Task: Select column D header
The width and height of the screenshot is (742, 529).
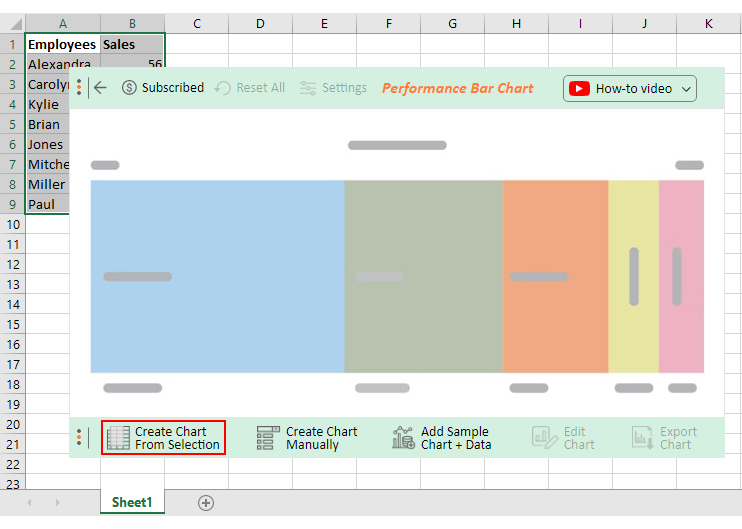Action: 260,23
